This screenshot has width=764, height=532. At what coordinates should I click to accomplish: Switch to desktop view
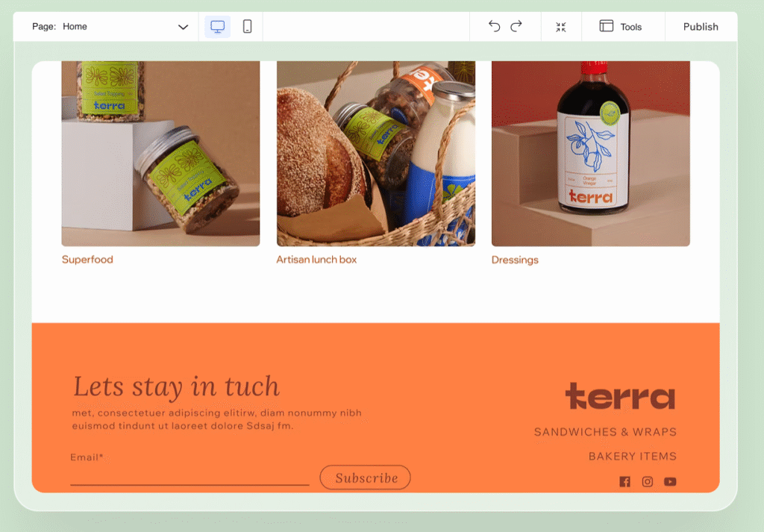(x=217, y=27)
